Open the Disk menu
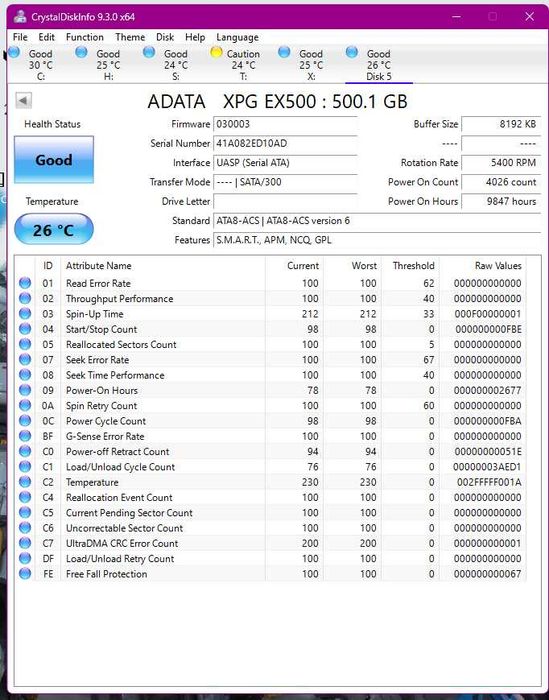The height and width of the screenshot is (700, 549). 165,37
